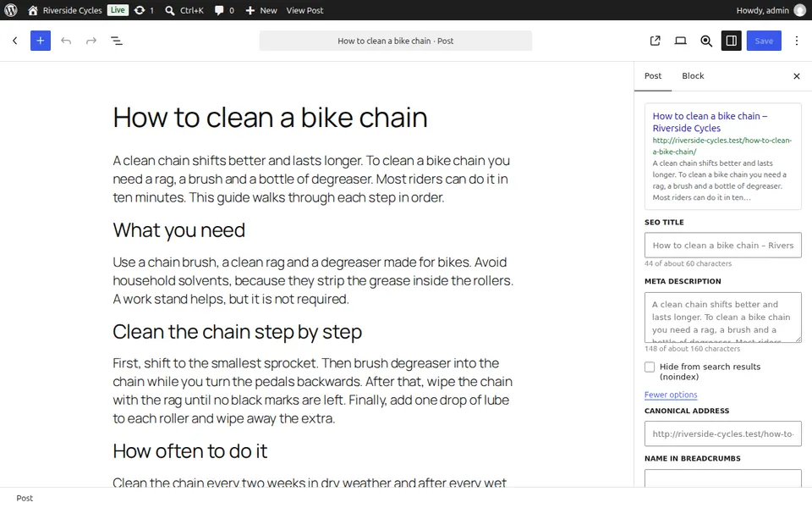Image resolution: width=812 pixels, height=508 pixels.
Task: Click the search preview URL text
Action: (721, 146)
